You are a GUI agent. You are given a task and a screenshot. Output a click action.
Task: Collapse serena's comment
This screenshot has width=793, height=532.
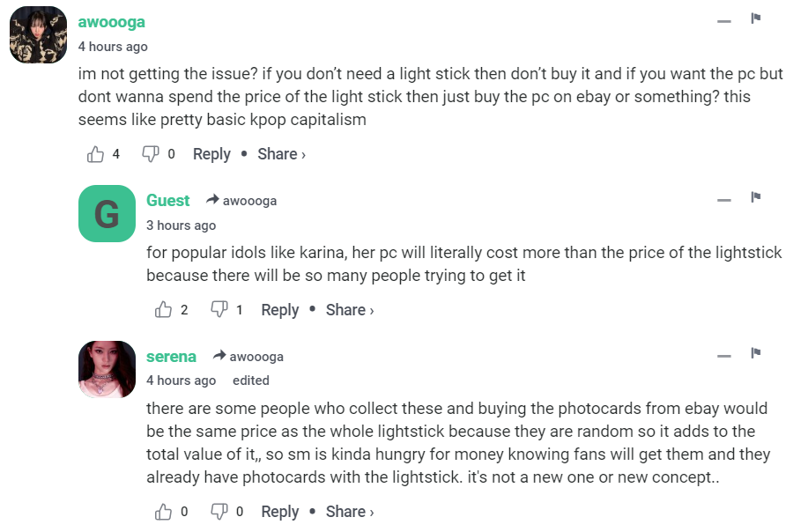[x=724, y=356]
